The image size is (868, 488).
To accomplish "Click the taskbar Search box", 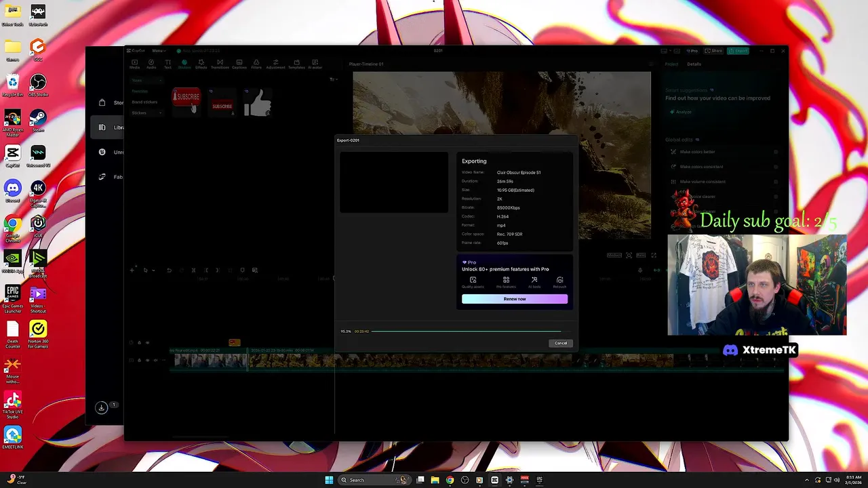I will coord(374,480).
